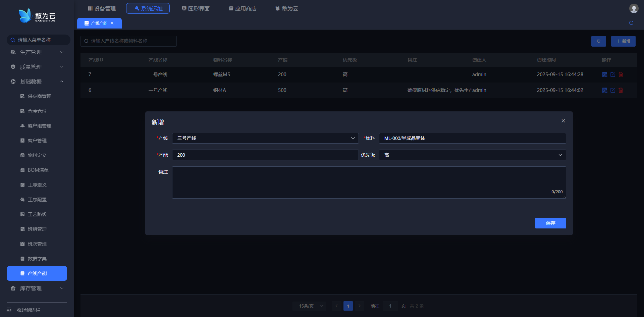Click the save icon in 二号产线 row
The height and width of the screenshot is (317, 644).
tap(605, 74)
